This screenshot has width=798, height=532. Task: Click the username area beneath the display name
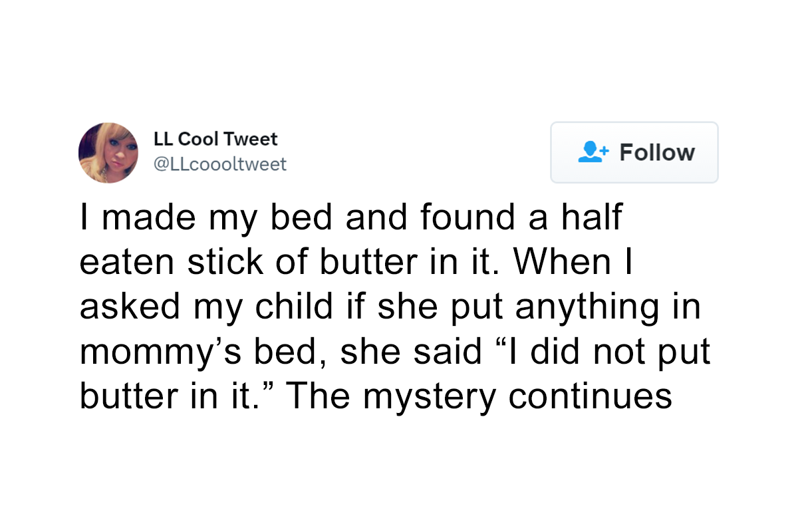[x=220, y=164]
